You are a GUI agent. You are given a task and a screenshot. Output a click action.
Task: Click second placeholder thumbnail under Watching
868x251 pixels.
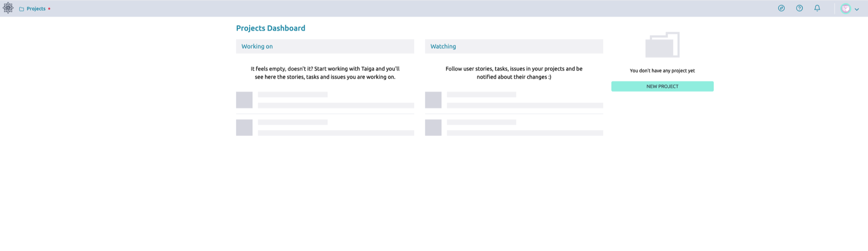[433, 128]
